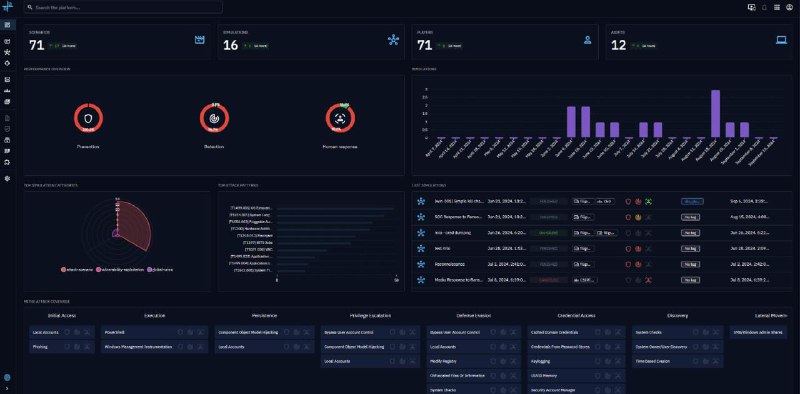Click the Prevention donut chart

click(88, 117)
